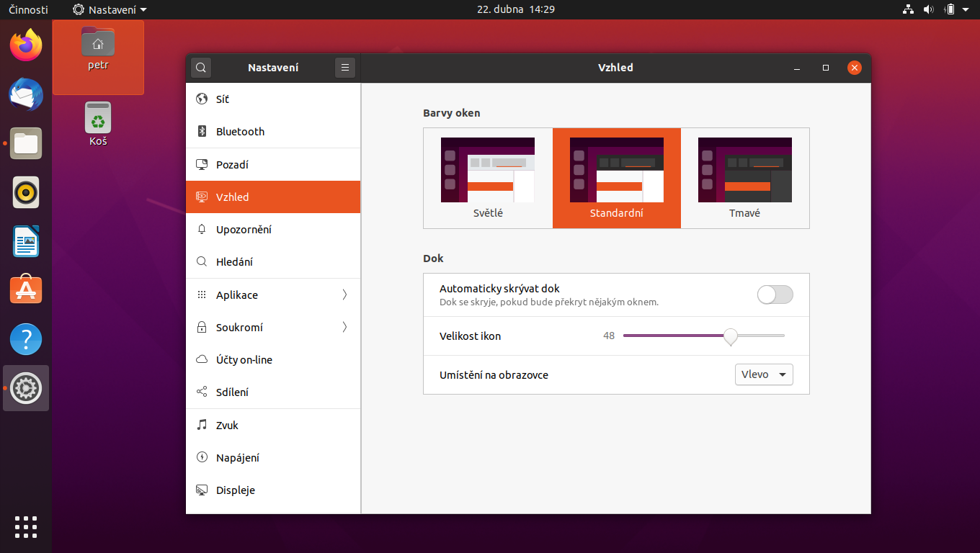Viewport: 980px width, 553px height.
Task: Open Help from the dock
Action: click(26, 339)
